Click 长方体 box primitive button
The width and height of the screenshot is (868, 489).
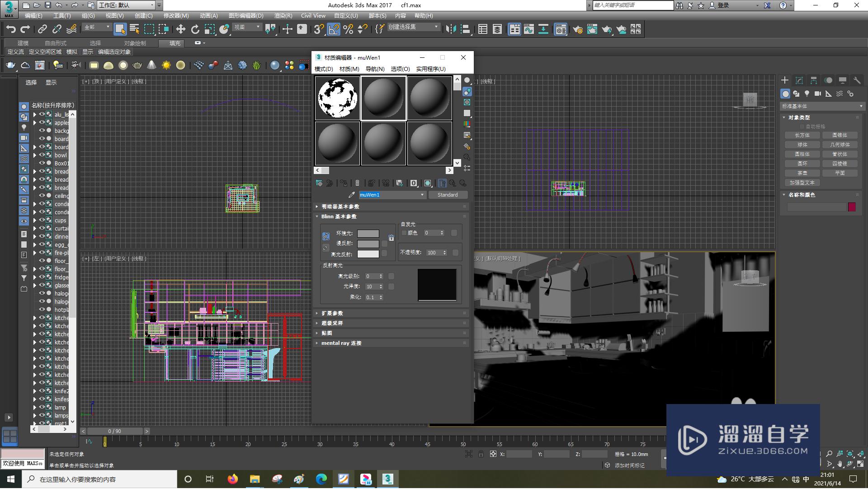tap(802, 135)
